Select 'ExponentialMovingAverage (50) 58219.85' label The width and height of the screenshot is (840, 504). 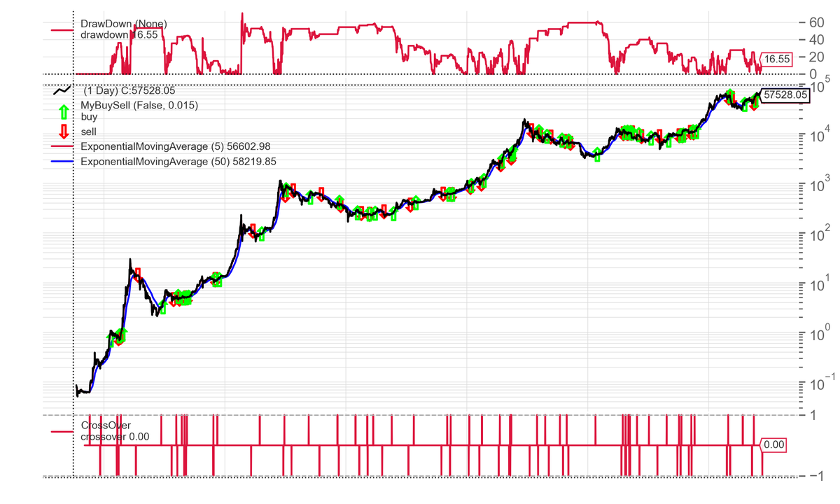pyautogui.click(x=178, y=162)
